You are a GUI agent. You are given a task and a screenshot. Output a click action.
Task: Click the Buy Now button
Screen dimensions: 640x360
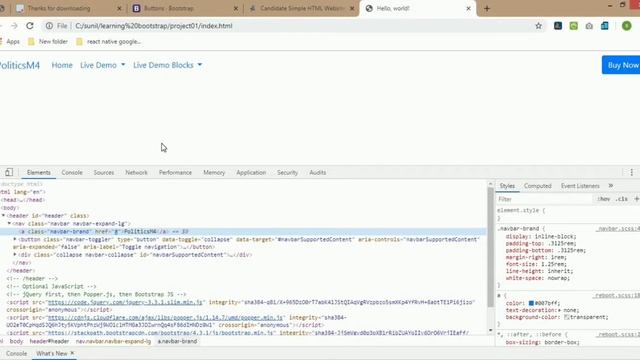[621, 65]
